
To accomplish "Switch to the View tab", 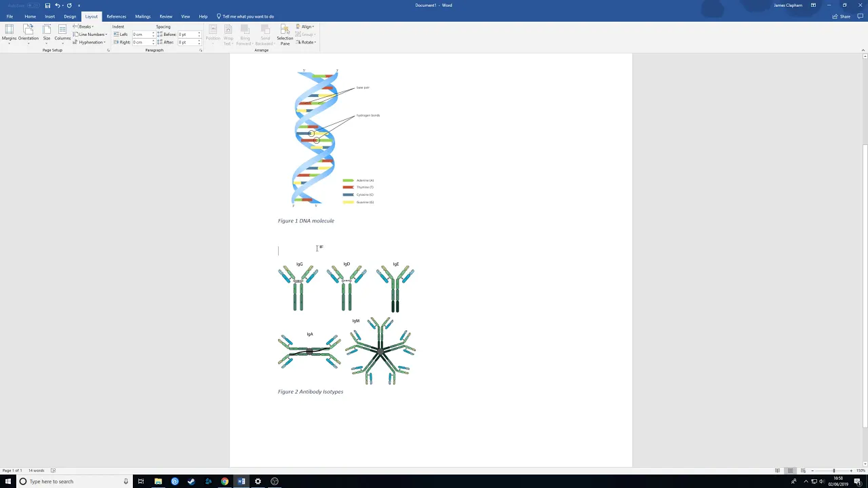I will (185, 16).
